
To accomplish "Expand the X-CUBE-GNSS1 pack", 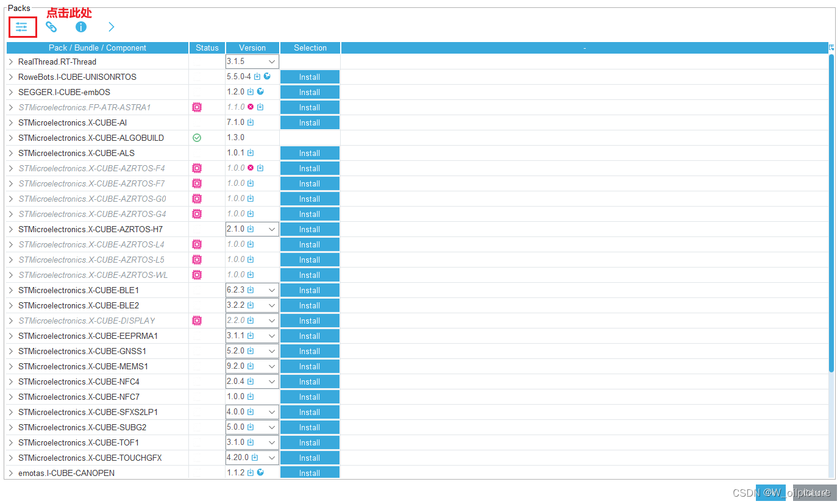I will click(11, 351).
